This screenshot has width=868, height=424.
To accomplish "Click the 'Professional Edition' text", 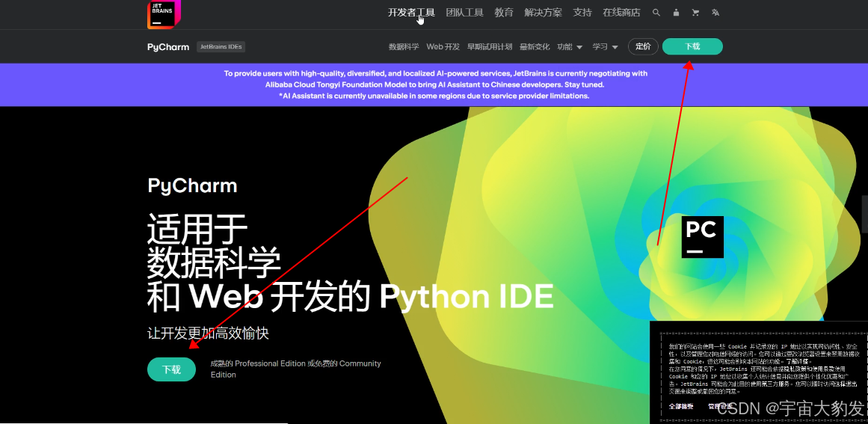I will pos(270,363).
